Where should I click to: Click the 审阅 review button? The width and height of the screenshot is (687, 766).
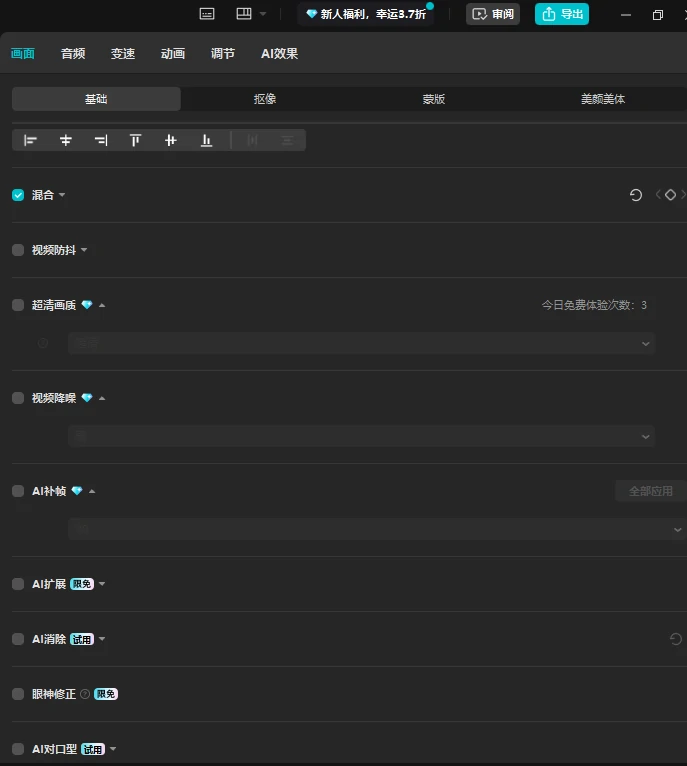[x=493, y=14]
